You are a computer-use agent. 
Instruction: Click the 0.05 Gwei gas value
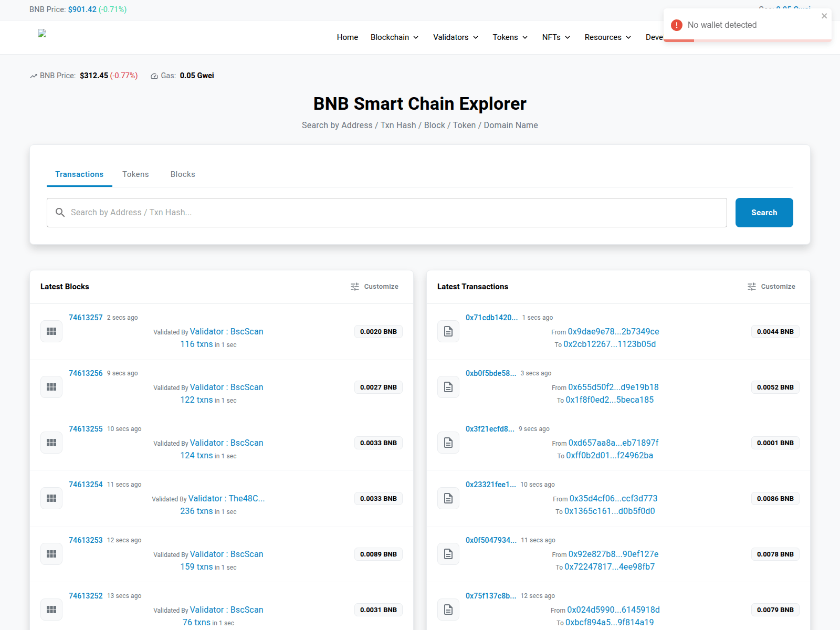pos(197,76)
